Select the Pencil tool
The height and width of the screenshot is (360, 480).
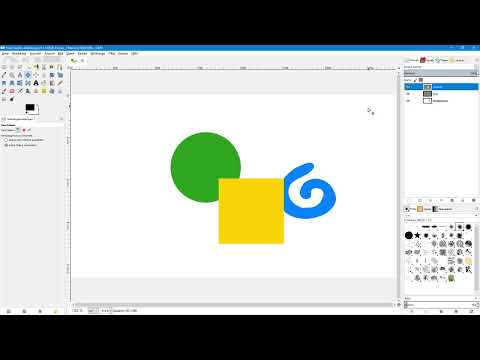click(x=60, y=83)
